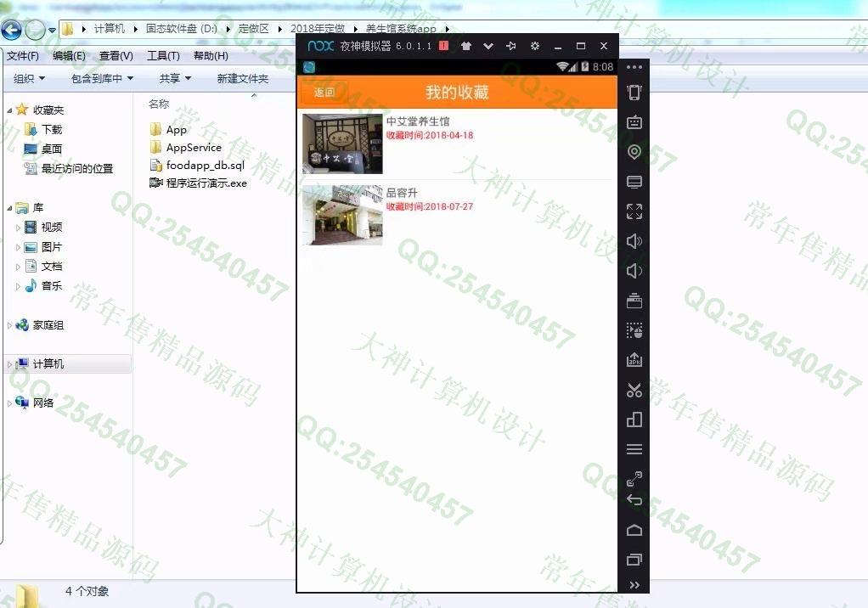Image resolution: width=868 pixels, height=608 pixels.
Task: Click Nox title bar down-arrow menu icon
Action: click(488, 46)
